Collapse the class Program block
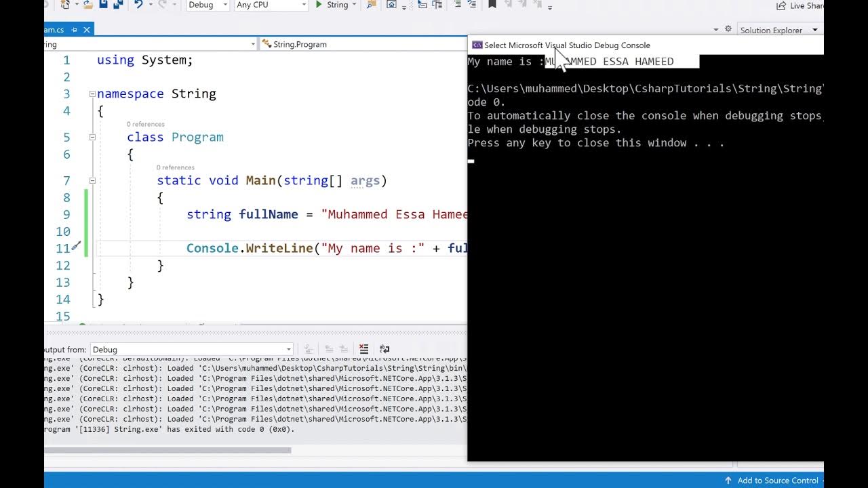This screenshot has height=488, width=868. point(92,137)
